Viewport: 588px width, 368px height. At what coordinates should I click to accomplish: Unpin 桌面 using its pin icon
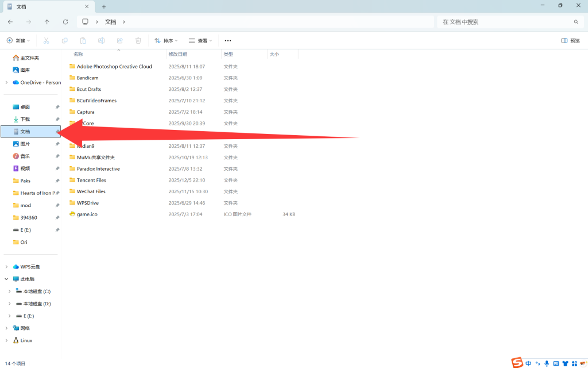point(57,107)
